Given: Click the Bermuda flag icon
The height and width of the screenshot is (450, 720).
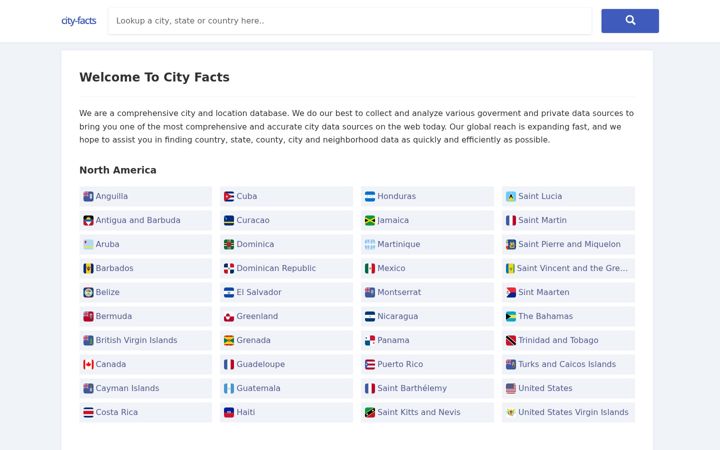Looking at the screenshot, I should (x=88, y=316).
